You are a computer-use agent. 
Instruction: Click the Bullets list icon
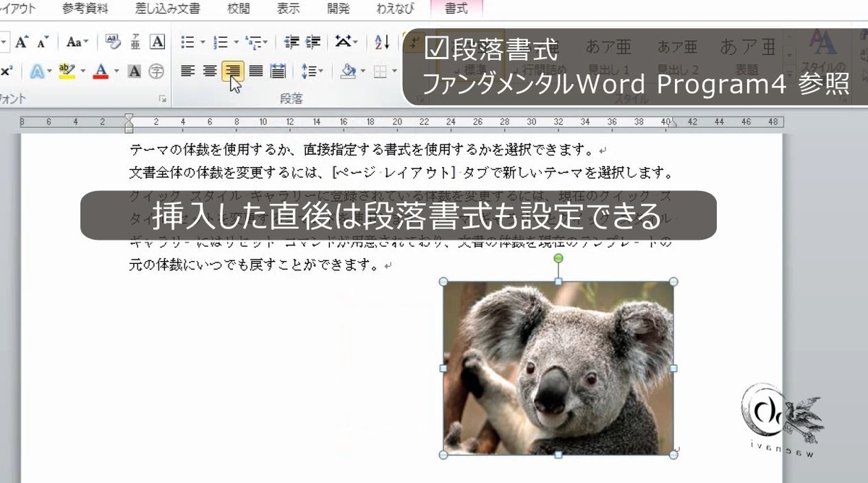pos(187,42)
